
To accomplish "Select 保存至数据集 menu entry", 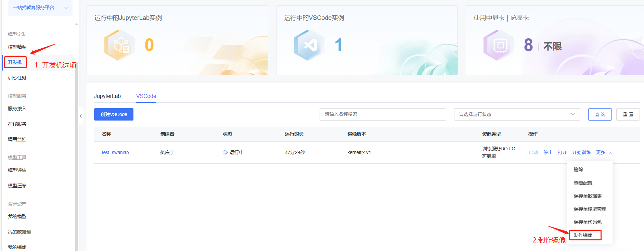I will (x=588, y=196).
